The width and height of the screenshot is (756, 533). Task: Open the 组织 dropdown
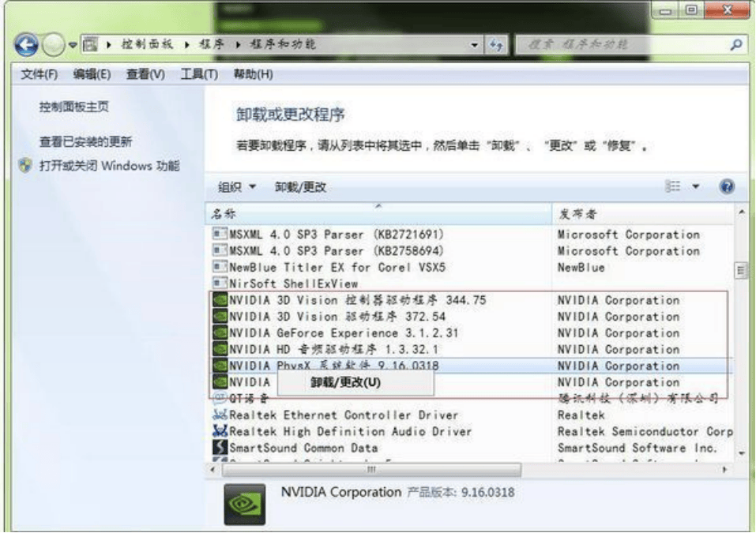click(237, 187)
